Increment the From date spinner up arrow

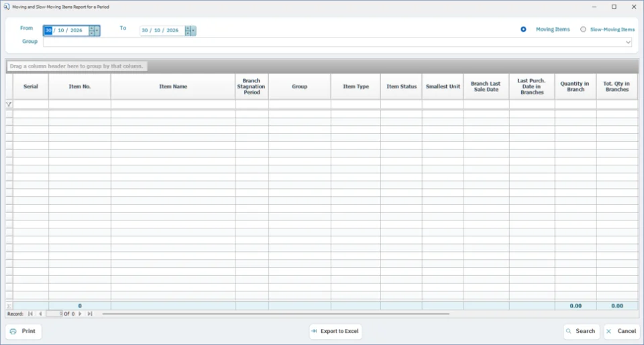tap(92, 28)
